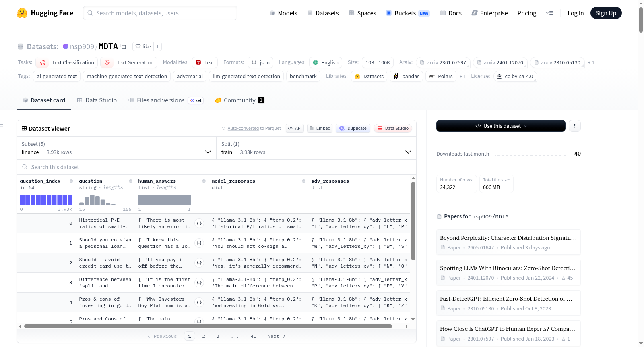Open Enterprise in the top navigation

pos(489,13)
